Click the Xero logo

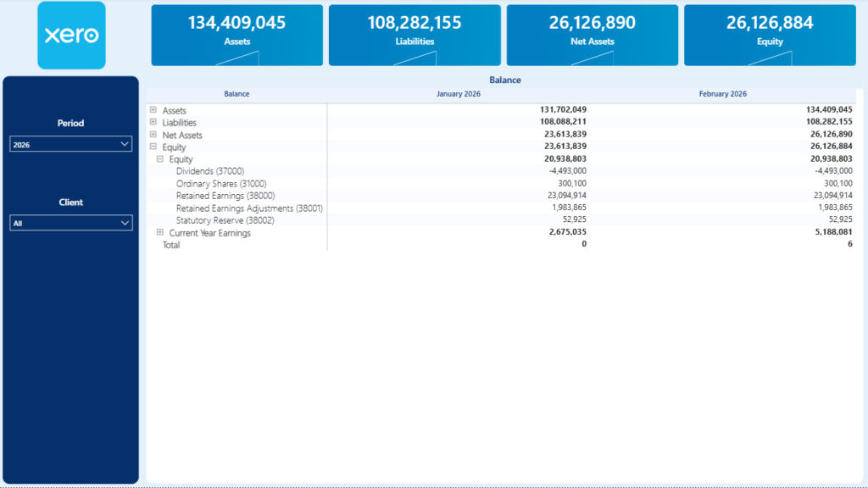coord(71,36)
